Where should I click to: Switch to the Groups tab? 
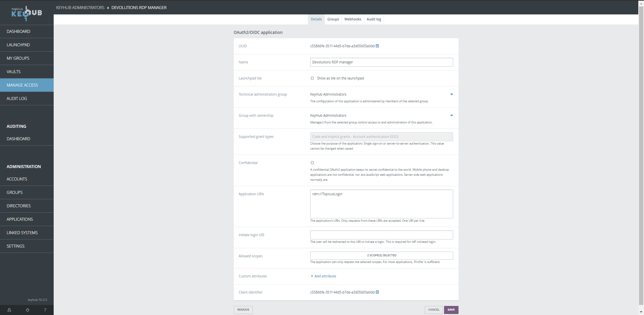tap(333, 19)
